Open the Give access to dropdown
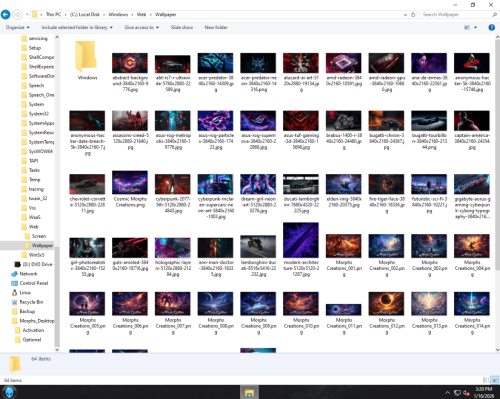 142,27
